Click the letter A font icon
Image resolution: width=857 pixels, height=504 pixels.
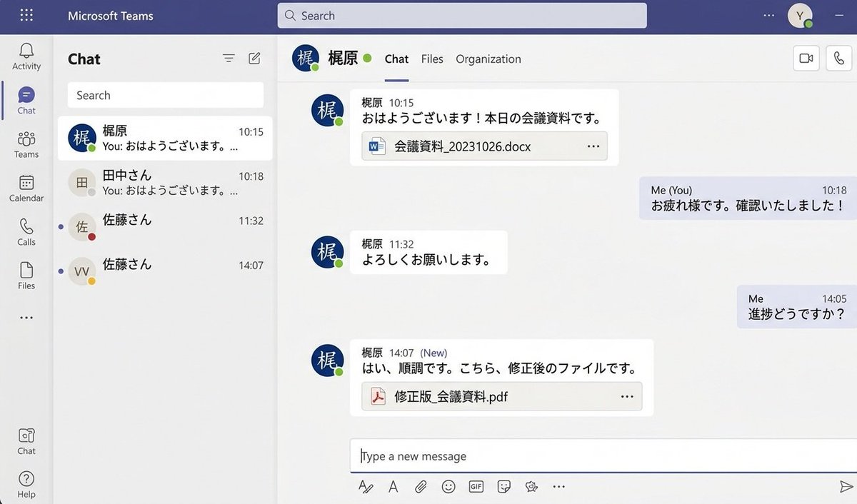393,487
